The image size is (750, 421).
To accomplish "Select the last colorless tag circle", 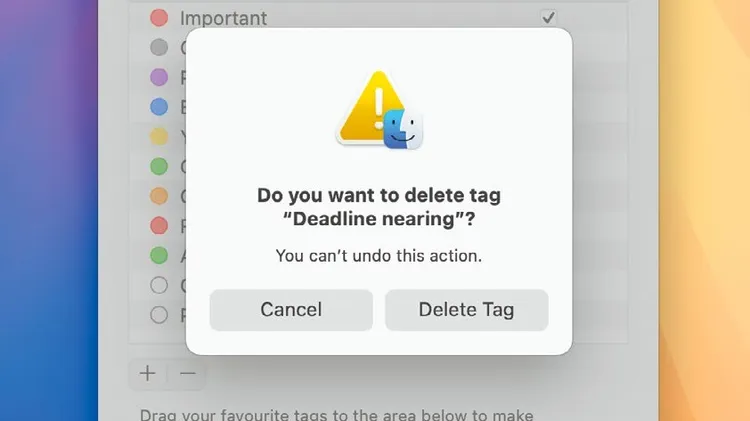I will tap(159, 315).
